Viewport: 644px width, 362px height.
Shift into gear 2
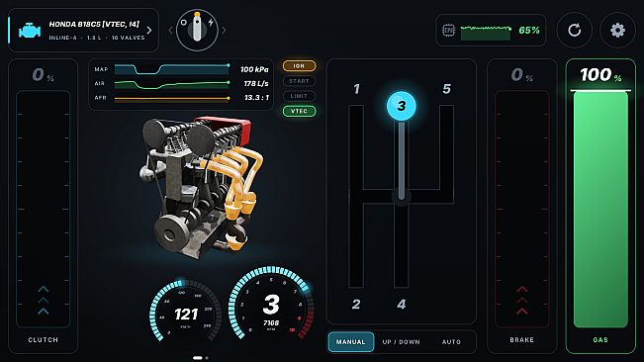pos(356,304)
